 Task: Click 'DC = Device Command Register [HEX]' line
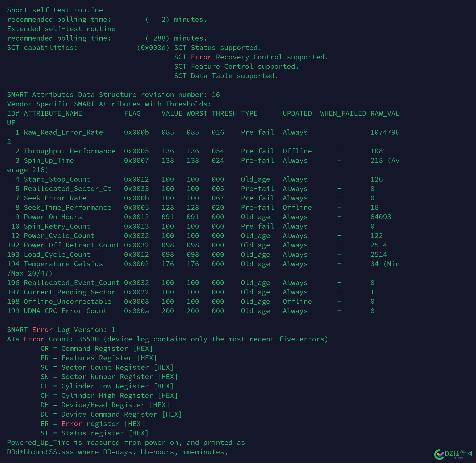click(111, 414)
